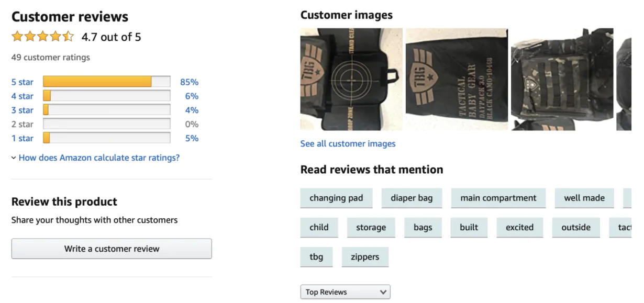Select the diaper bag review tag
644x303 pixels.
(412, 198)
